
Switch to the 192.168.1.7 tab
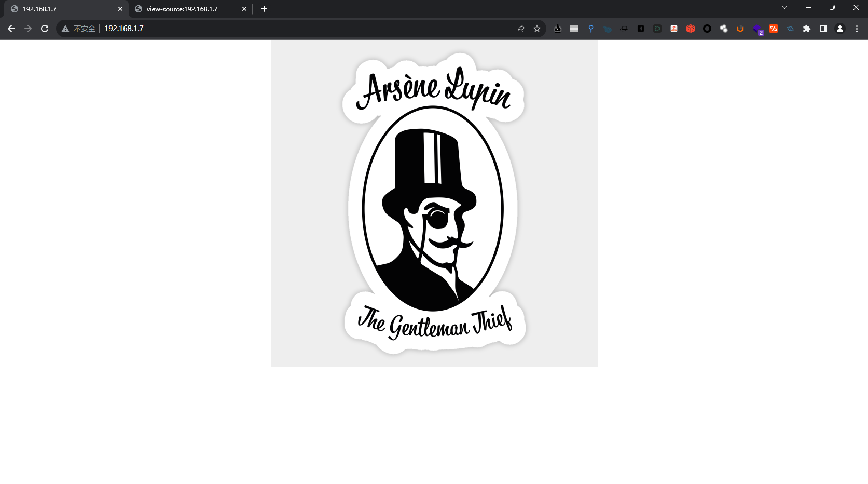coord(67,9)
